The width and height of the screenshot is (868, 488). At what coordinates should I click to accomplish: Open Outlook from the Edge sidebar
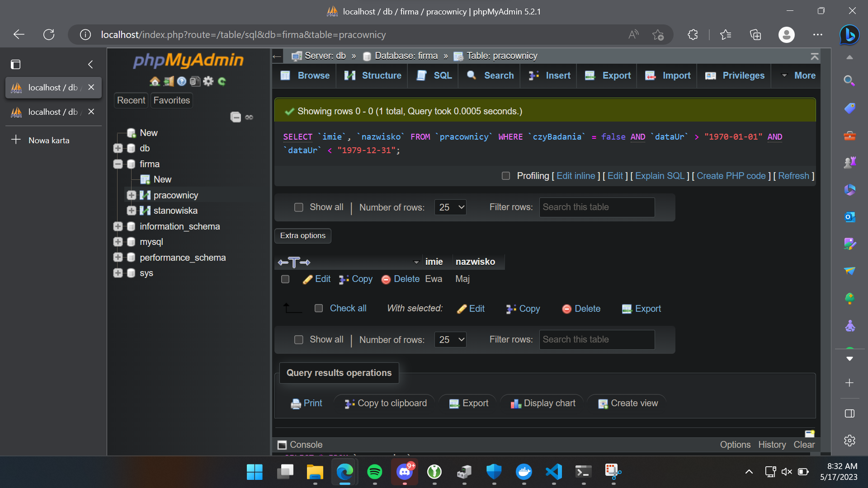849,217
